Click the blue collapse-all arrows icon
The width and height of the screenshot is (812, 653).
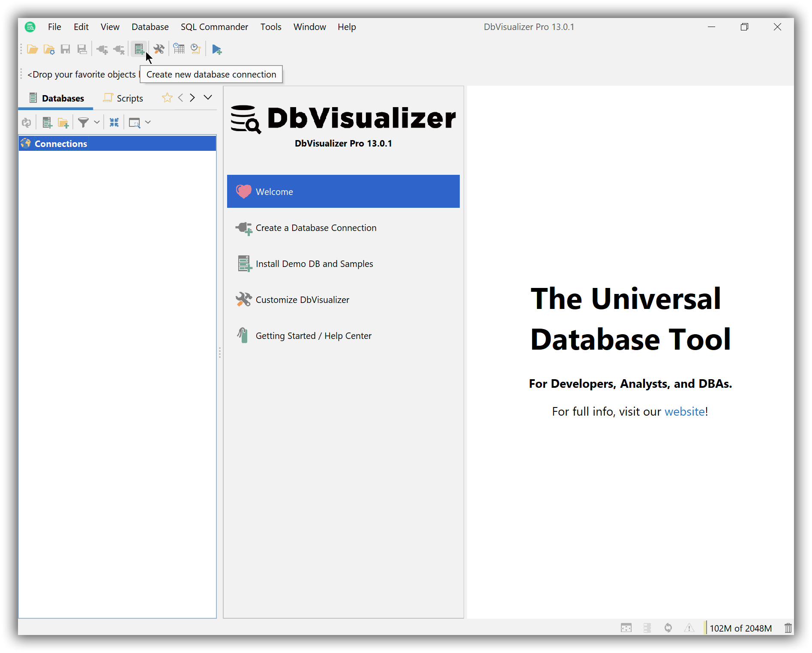[x=114, y=123]
